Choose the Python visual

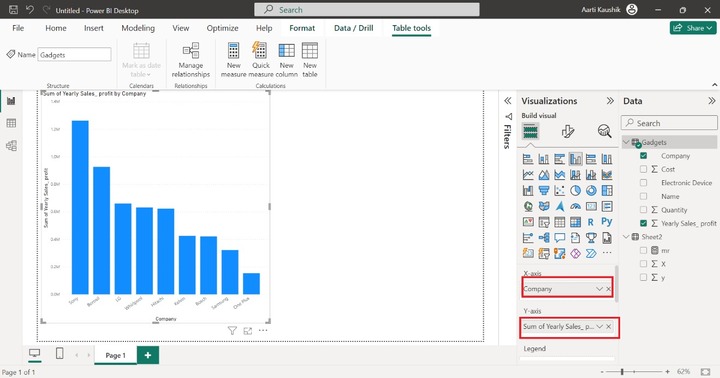(x=607, y=222)
